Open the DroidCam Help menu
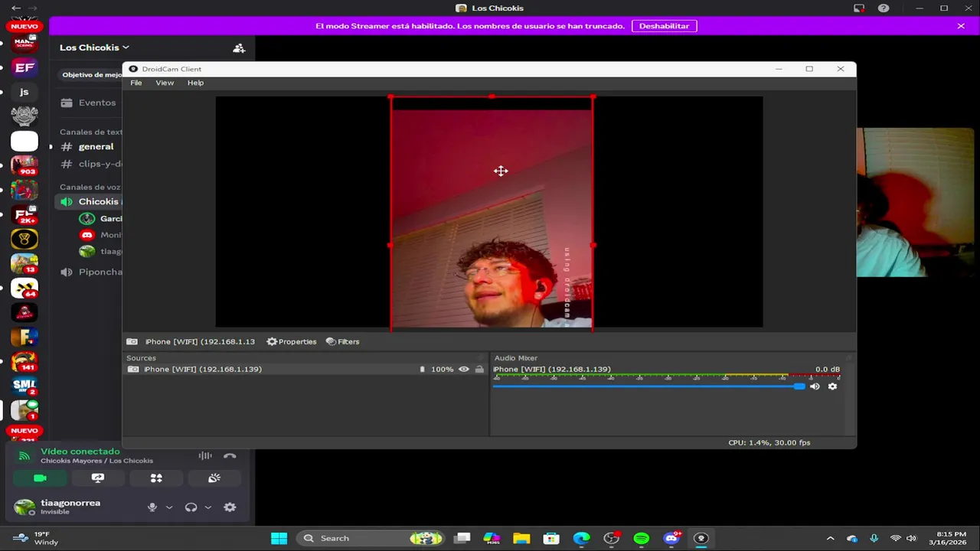 coord(195,83)
